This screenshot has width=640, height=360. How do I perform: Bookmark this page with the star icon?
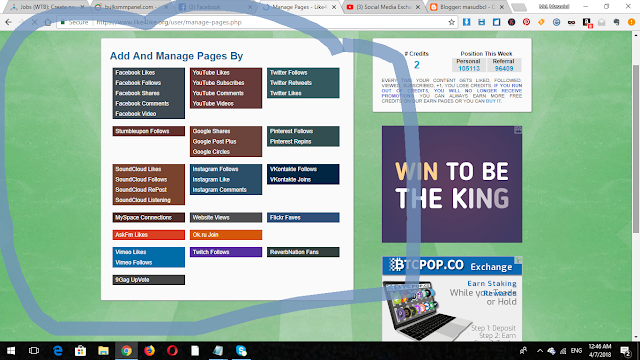click(451, 22)
